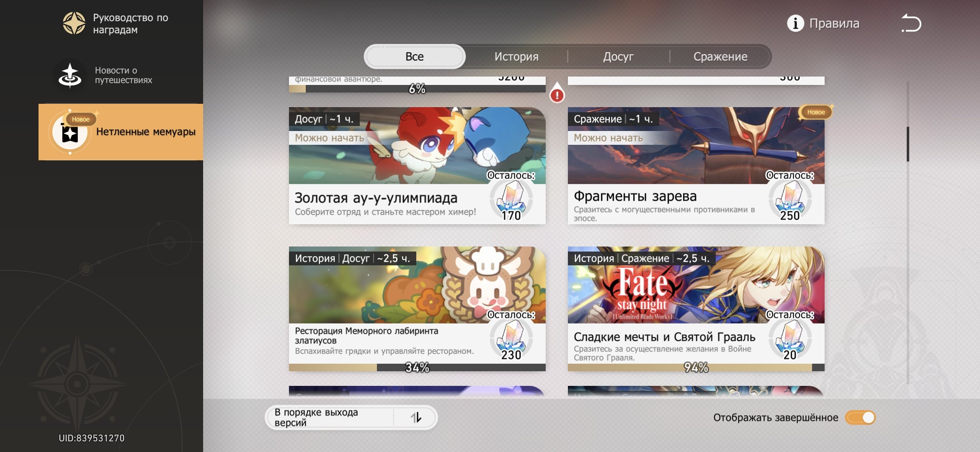Open the Правила info icon
The image size is (980, 452).
click(795, 23)
